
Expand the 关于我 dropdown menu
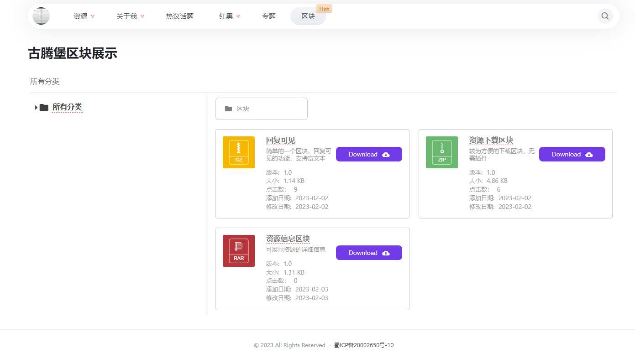[130, 16]
